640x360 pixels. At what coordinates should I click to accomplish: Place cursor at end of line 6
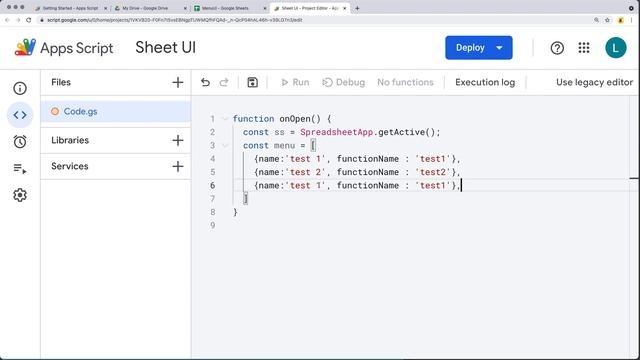[x=462, y=186]
